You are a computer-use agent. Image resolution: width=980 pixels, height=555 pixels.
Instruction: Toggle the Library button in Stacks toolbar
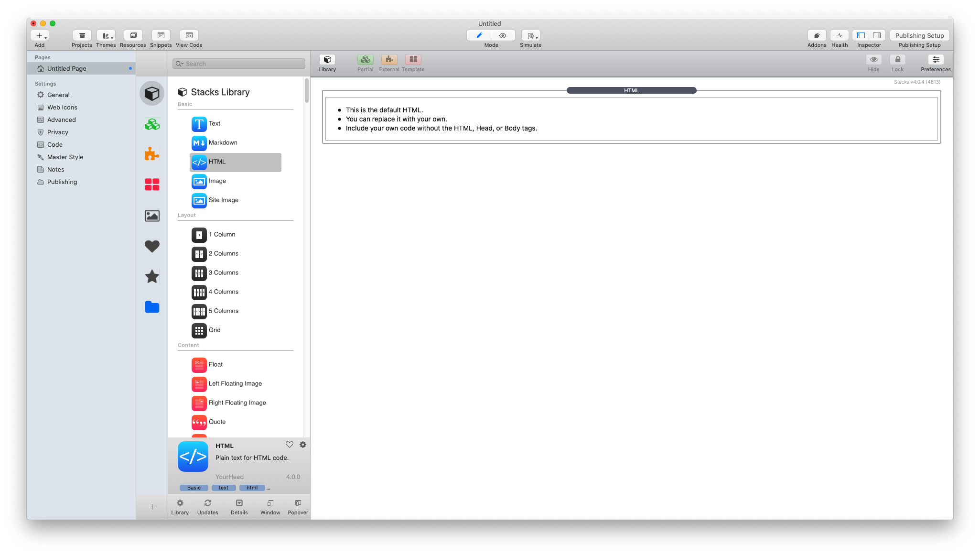click(x=327, y=60)
